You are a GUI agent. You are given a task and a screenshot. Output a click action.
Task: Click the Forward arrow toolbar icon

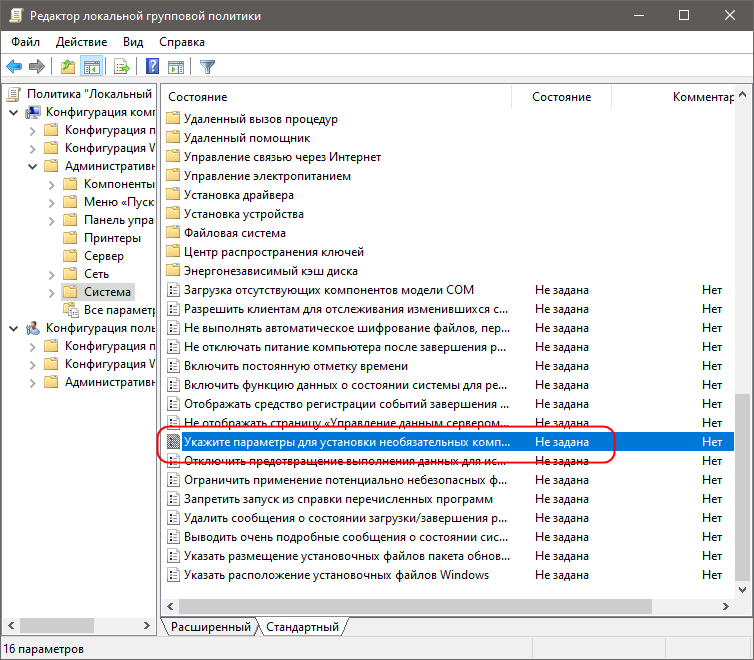(37, 66)
